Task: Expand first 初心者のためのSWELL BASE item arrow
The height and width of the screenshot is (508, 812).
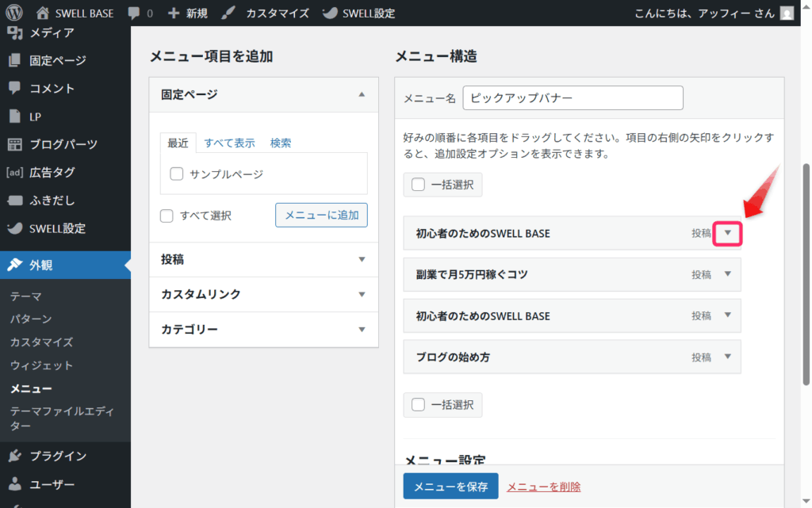Action: [x=728, y=233]
